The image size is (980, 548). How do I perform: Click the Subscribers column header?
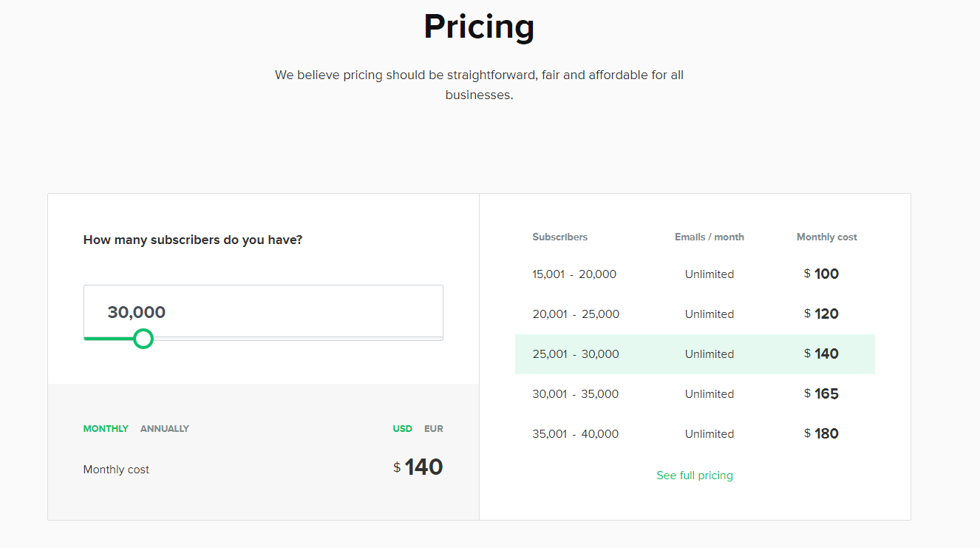(559, 237)
